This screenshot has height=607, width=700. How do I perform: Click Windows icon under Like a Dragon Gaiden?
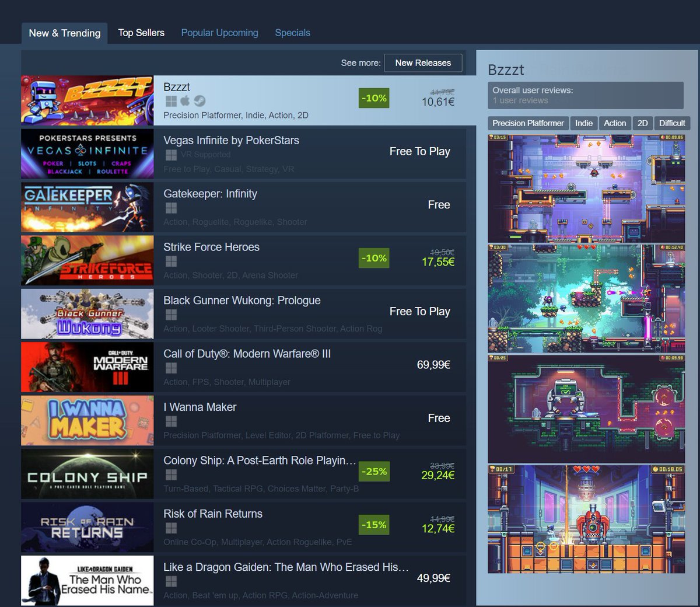click(171, 581)
